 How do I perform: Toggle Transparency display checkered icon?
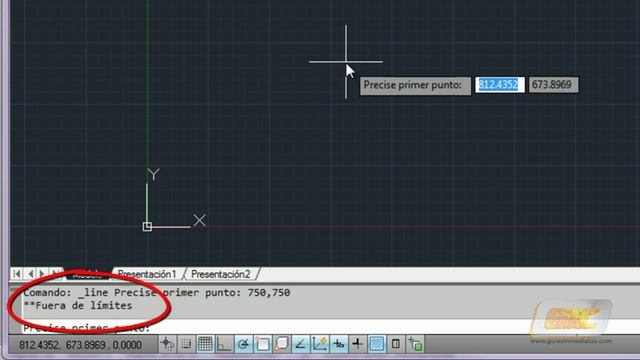coord(376,344)
